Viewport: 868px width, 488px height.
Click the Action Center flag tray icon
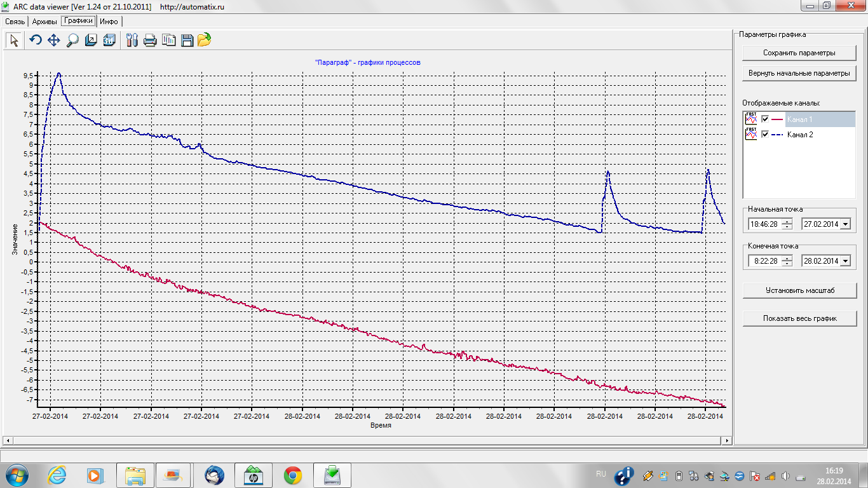tap(755, 476)
